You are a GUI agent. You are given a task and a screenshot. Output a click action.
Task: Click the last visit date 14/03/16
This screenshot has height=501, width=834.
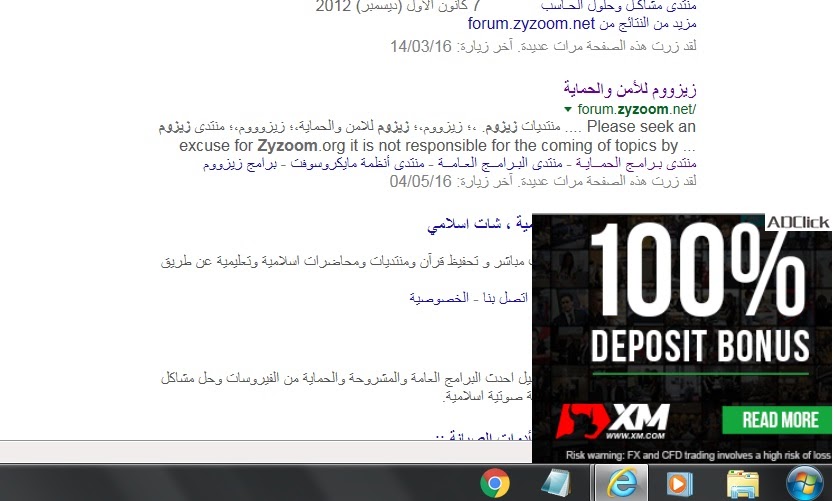(420, 47)
